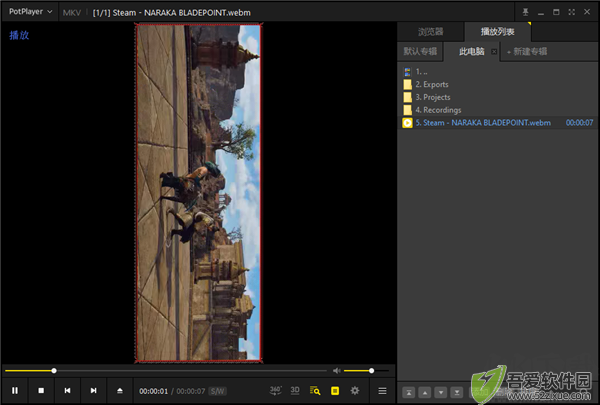Click the S/W decoder indicator

click(x=217, y=391)
